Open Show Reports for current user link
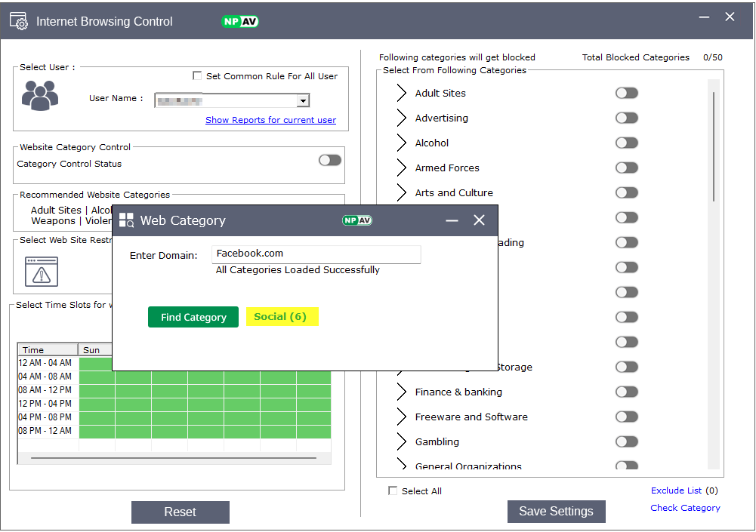Image resolution: width=756 pixels, height=532 pixels. click(270, 120)
